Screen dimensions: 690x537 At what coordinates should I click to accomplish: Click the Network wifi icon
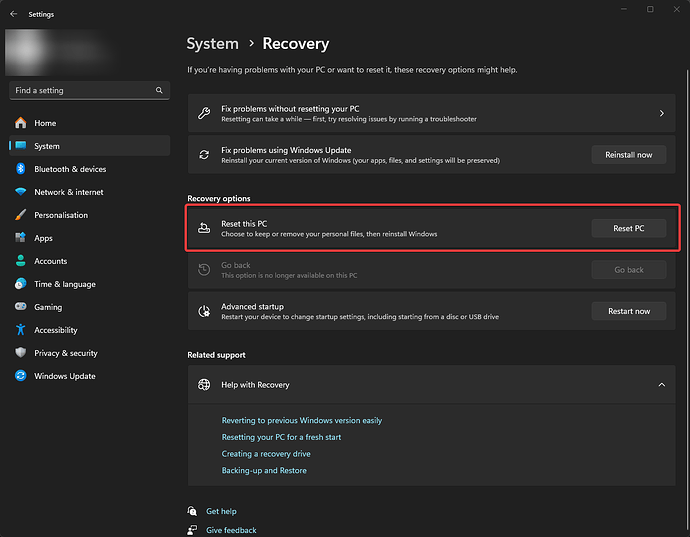click(x=21, y=192)
